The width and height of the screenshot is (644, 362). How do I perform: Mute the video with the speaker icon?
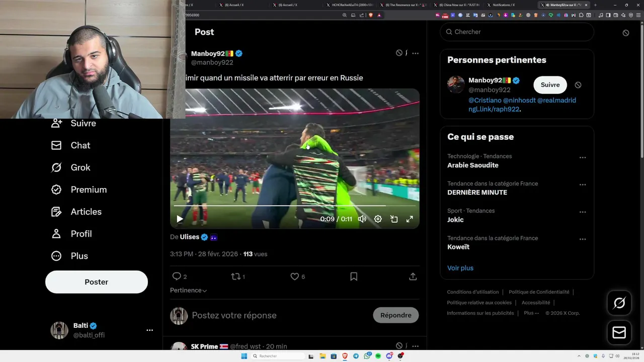[362, 219]
